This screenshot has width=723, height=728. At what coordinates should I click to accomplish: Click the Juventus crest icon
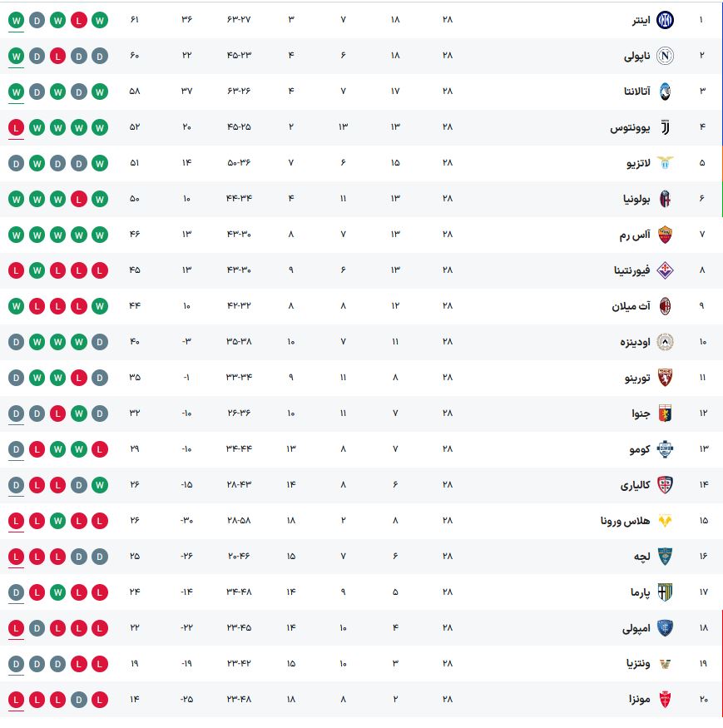(665, 127)
